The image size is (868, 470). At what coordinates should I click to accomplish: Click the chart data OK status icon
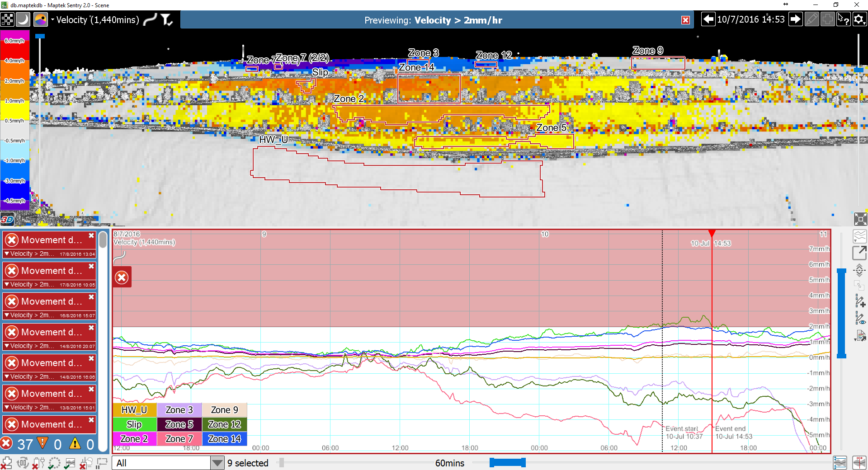click(70, 463)
